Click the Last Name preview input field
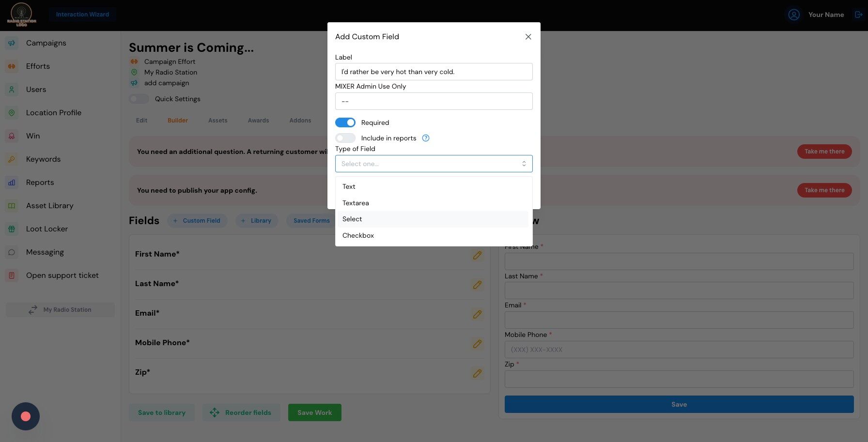This screenshot has height=442, width=868. (x=679, y=290)
